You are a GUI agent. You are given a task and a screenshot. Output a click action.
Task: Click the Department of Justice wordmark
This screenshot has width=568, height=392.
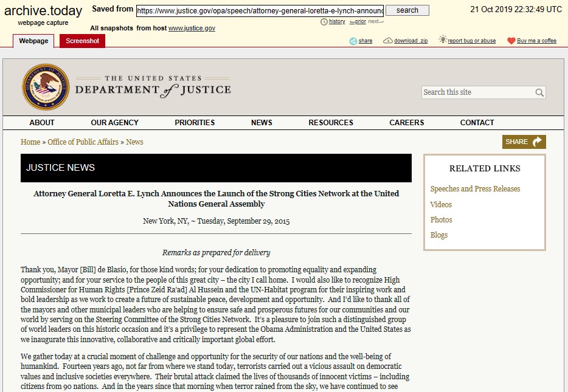(x=153, y=87)
